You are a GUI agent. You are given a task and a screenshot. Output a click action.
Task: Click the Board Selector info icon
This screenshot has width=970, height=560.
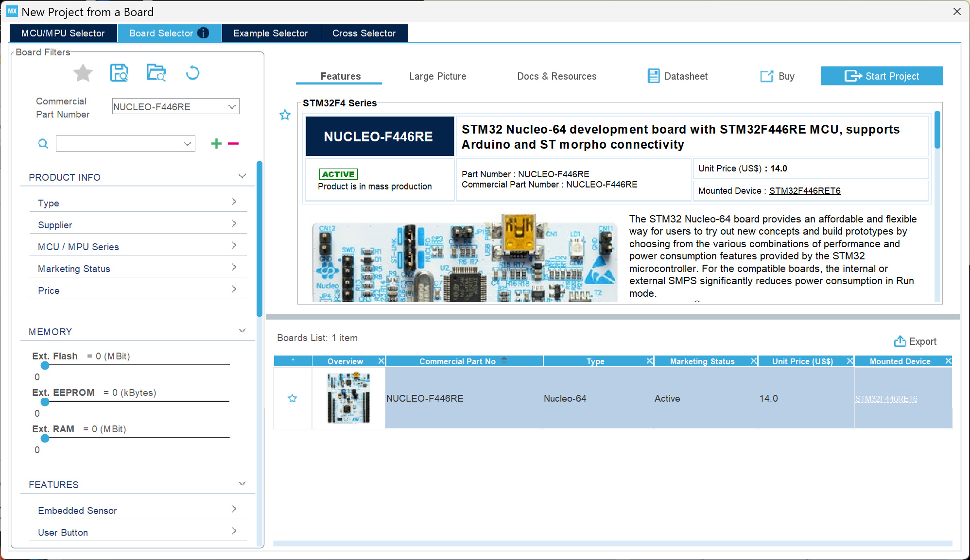click(x=204, y=33)
